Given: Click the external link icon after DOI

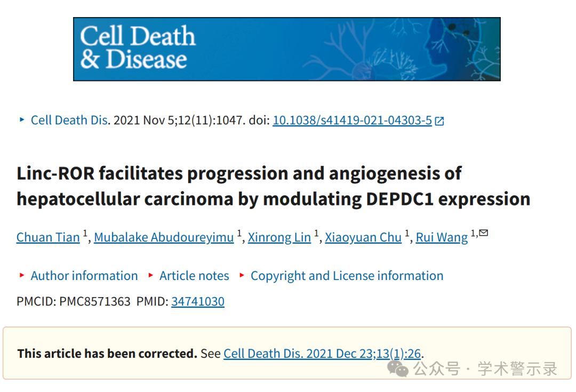Looking at the screenshot, I should click(439, 121).
